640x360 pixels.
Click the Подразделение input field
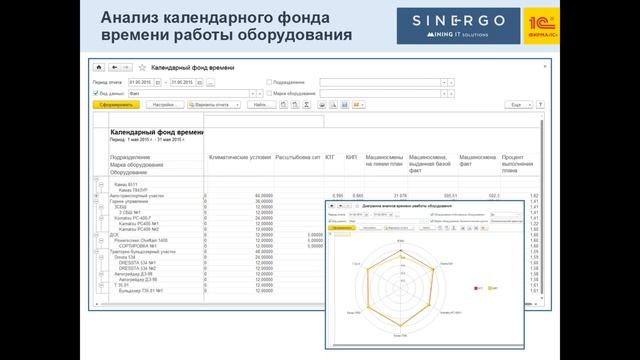(x=380, y=82)
